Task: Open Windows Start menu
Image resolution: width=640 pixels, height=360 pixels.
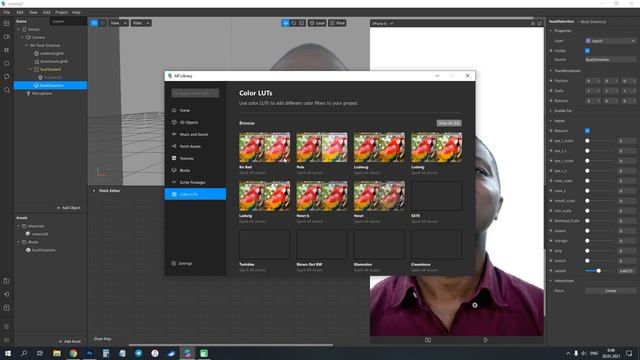Action: click(7, 353)
